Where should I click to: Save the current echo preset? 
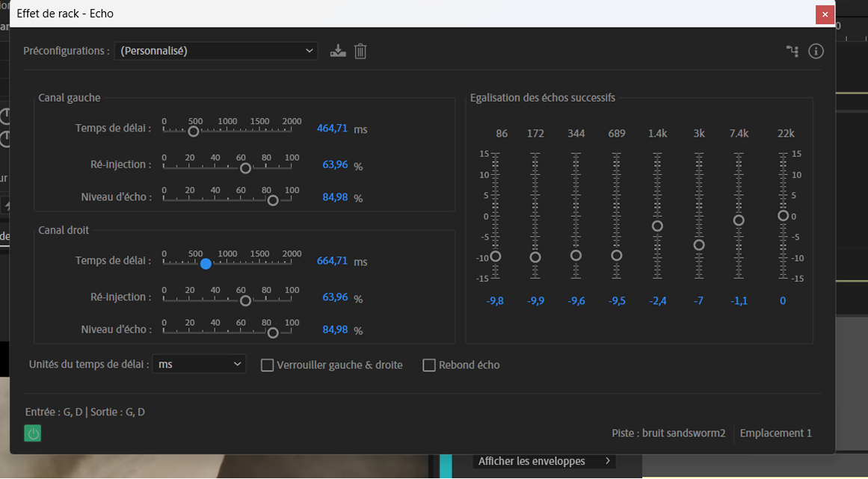338,51
